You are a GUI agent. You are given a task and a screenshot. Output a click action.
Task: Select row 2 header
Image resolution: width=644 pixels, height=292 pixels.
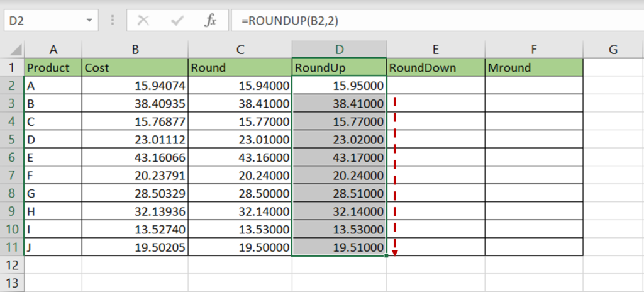point(12,86)
